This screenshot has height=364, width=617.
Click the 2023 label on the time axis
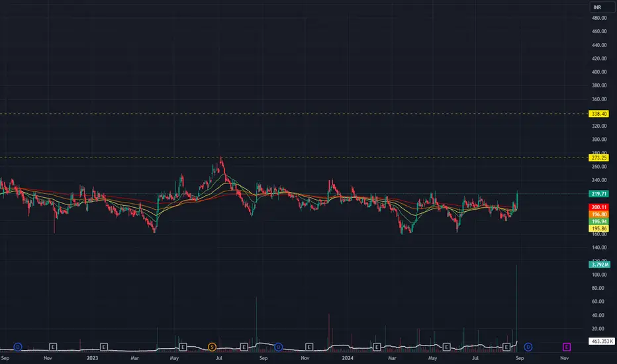click(x=93, y=358)
